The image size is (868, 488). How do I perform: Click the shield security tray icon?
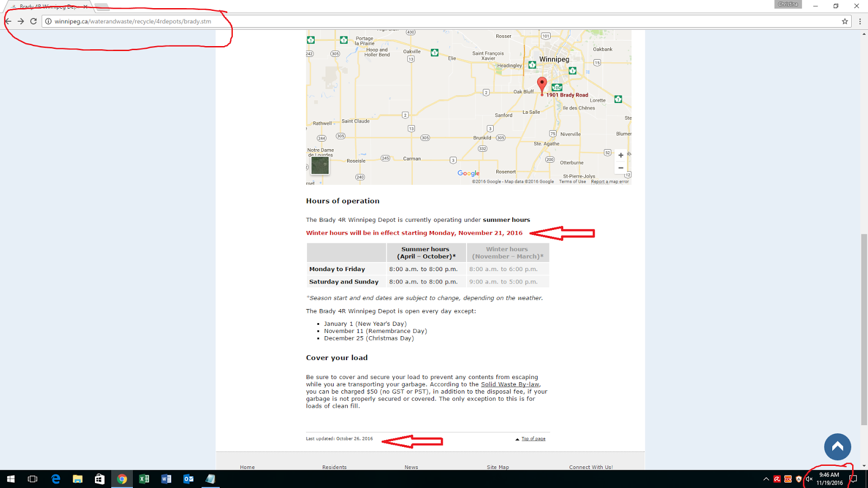click(x=799, y=479)
